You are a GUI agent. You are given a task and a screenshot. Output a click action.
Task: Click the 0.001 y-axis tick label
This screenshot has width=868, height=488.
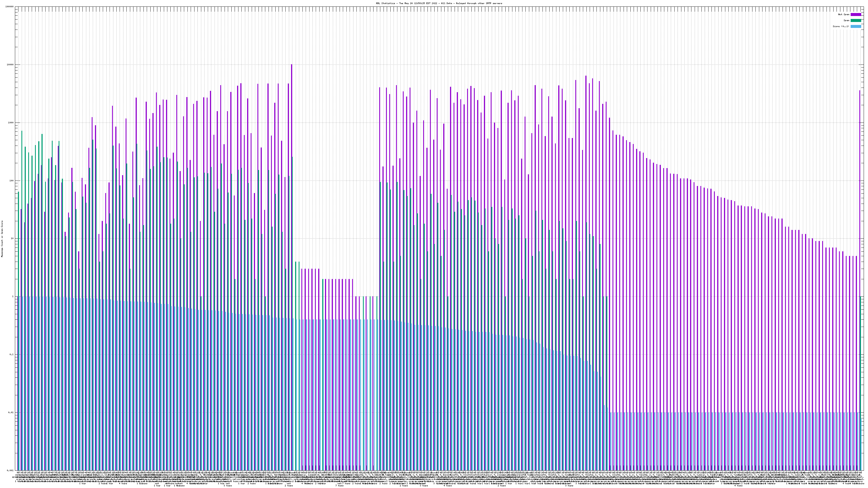pos(10,470)
